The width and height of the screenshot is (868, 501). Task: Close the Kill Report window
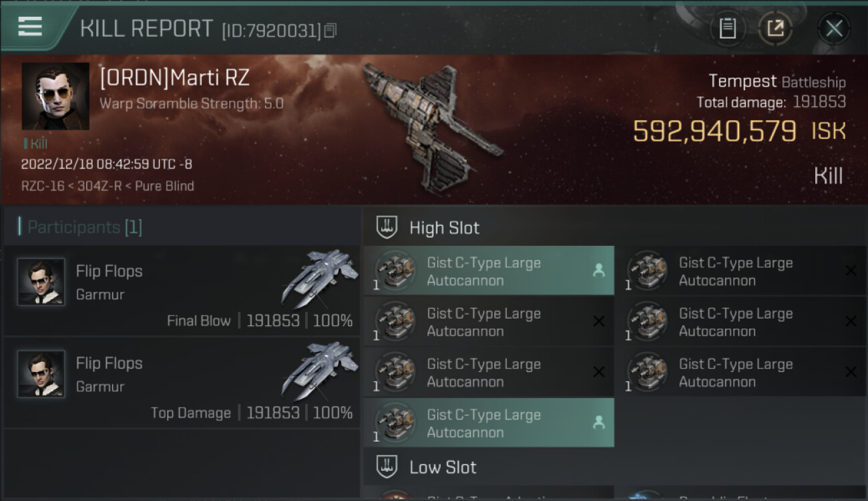(x=834, y=28)
